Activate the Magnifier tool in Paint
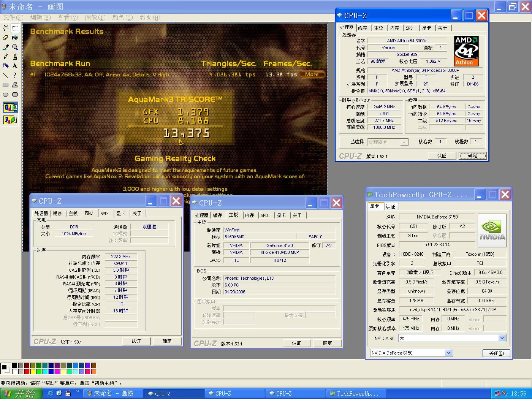The height and width of the screenshot is (399, 532). pyautogui.click(x=15, y=47)
